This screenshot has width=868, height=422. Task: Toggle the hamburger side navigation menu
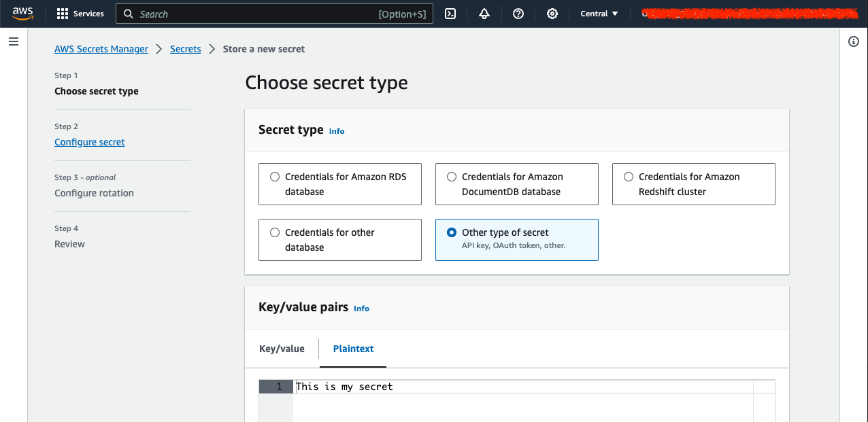(x=13, y=41)
